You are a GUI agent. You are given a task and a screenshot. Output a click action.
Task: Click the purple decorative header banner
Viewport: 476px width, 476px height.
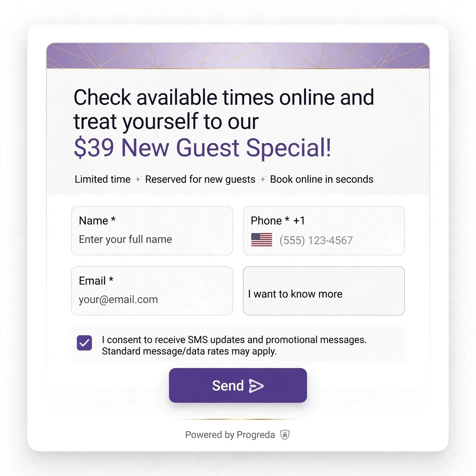238,56
